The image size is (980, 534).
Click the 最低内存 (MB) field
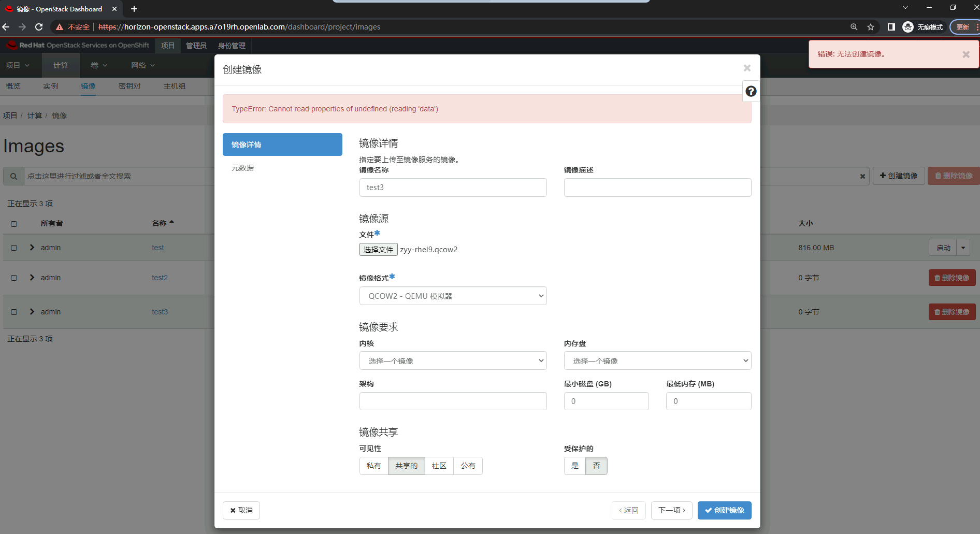(709, 401)
